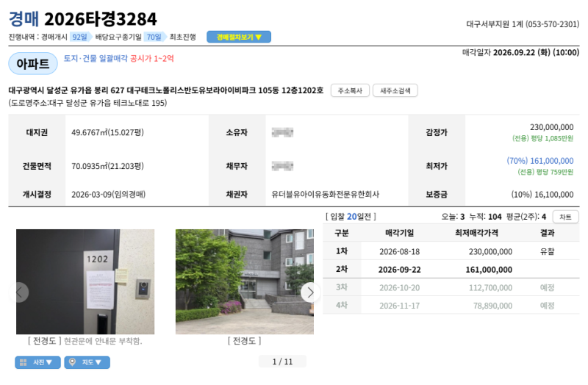
Task: Click the road address 테크노대로 195 line
Action: 87,103
